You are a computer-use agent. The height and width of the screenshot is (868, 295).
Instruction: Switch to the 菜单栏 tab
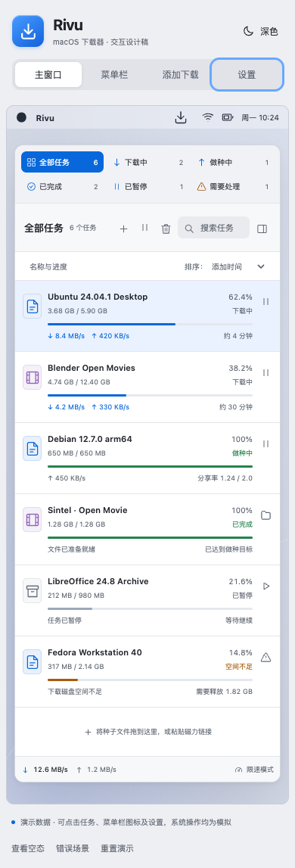(x=114, y=75)
